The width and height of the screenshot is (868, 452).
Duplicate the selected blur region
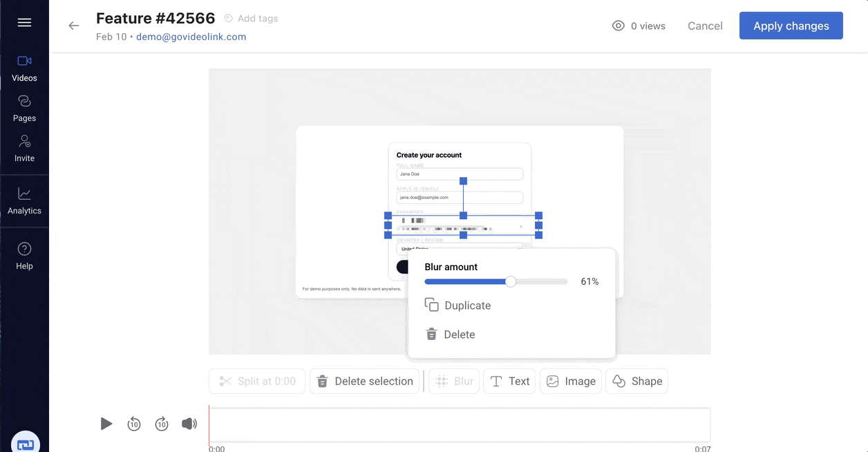466,305
